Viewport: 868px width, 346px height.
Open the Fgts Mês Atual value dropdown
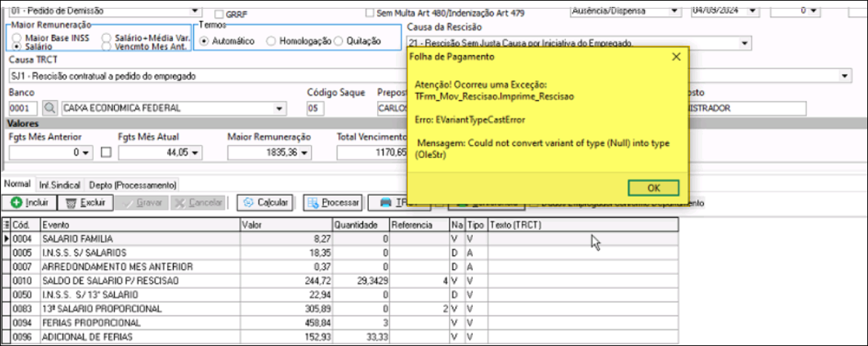[195, 152]
